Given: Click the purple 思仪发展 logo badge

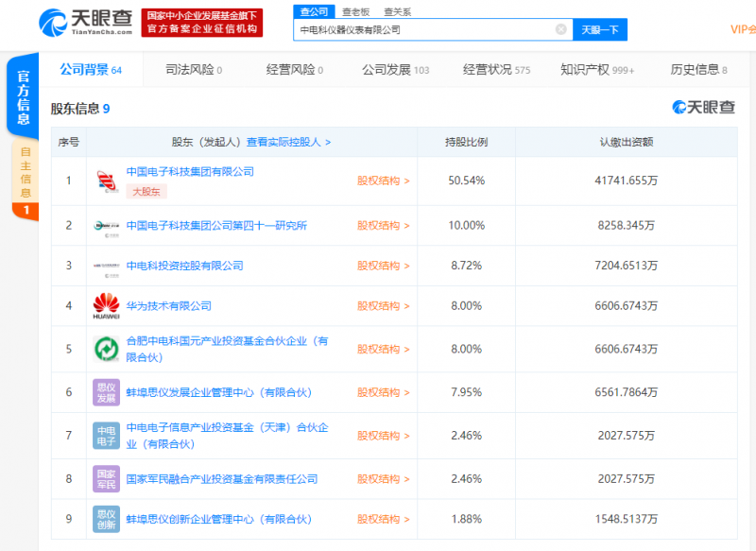Looking at the screenshot, I should (106, 392).
